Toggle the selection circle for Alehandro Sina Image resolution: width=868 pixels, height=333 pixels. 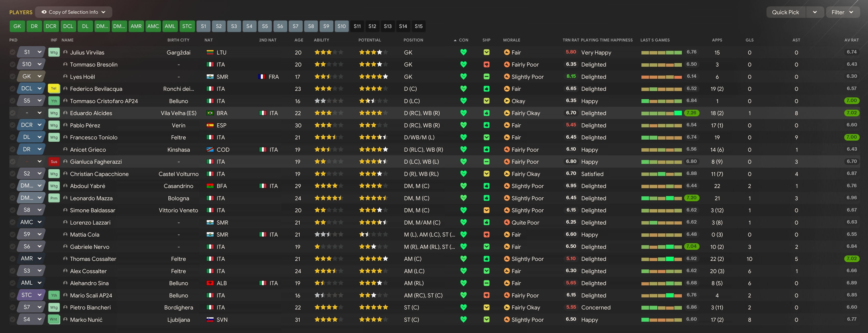click(13, 283)
